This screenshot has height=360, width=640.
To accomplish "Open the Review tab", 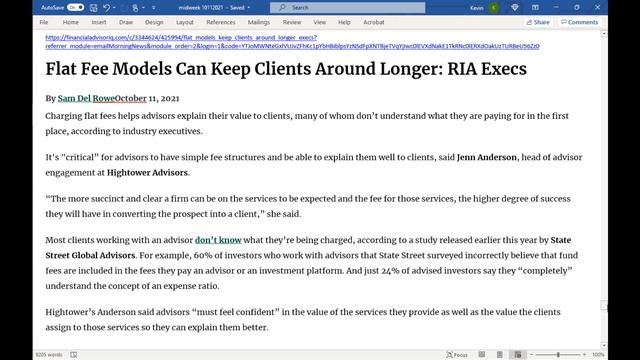I will pyautogui.click(x=292, y=22).
